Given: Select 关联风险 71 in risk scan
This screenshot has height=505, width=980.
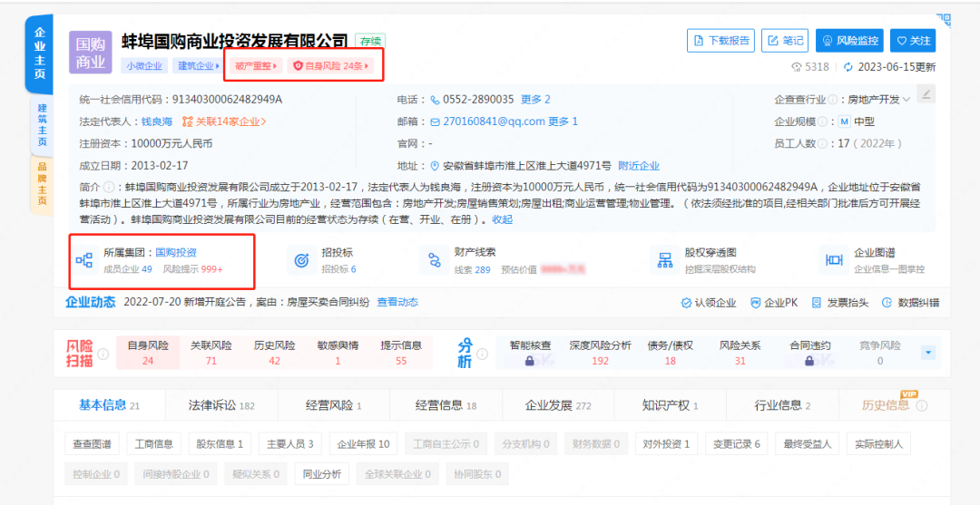Looking at the screenshot, I should 211,353.
